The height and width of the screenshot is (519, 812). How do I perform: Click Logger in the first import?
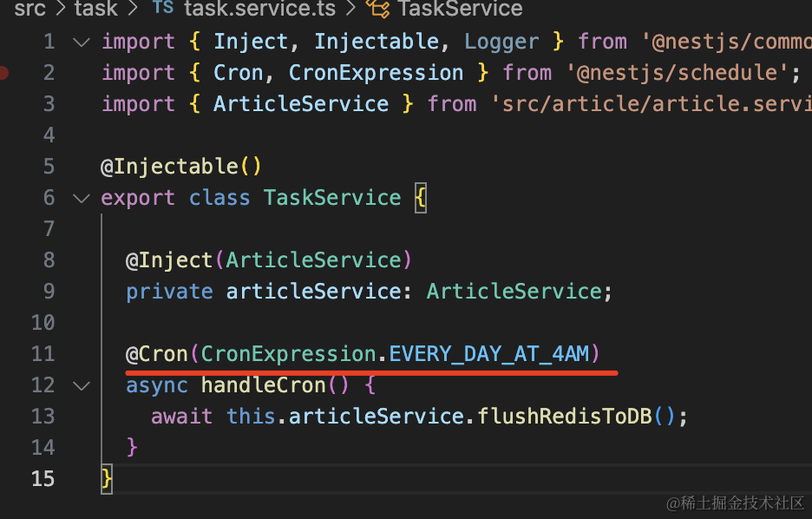[501, 42]
